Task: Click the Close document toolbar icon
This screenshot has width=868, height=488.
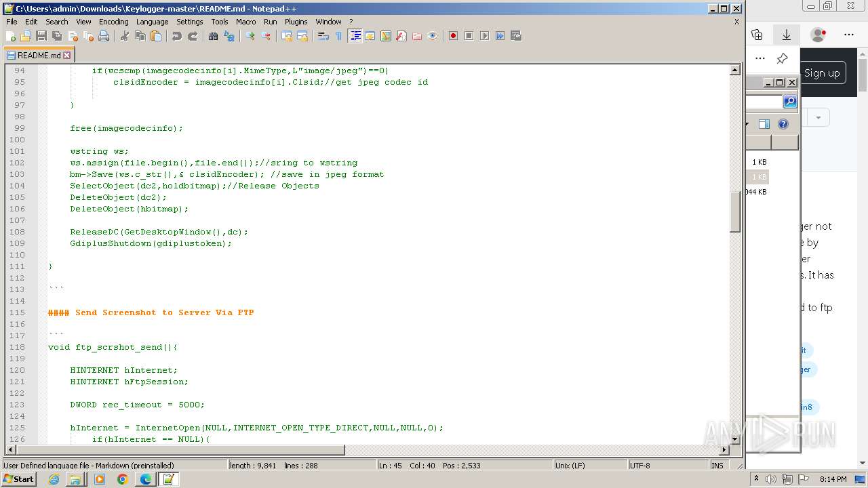Action: pos(73,36)
